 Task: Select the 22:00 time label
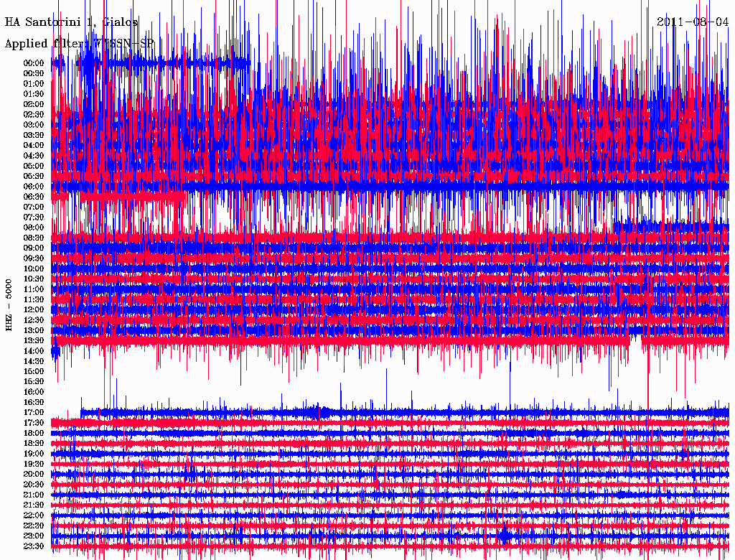click(34, 515)
